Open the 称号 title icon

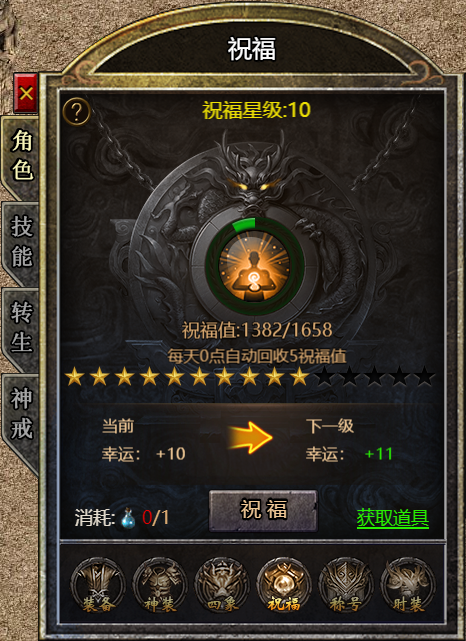click(346, 585)
